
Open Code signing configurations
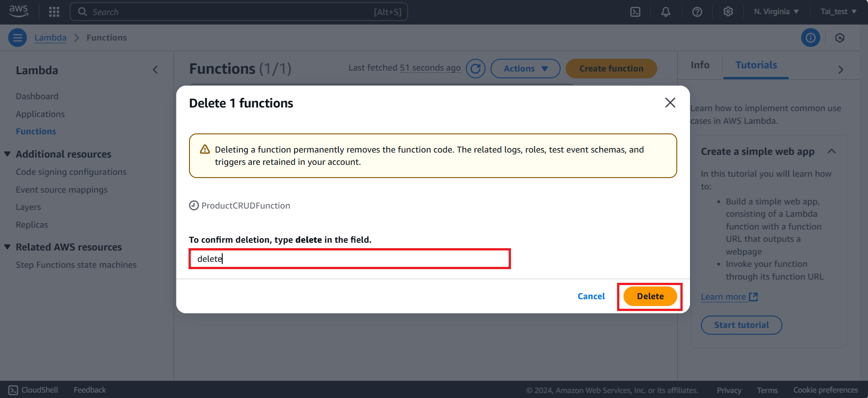point(71,172)
